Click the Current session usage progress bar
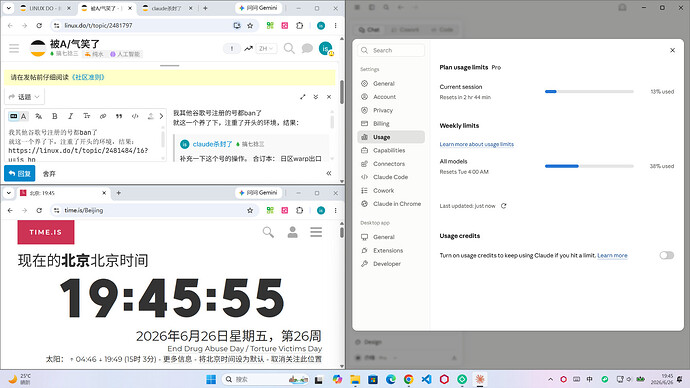The width and height of the screenshot is (690, 388). click(x=589, y=92)
